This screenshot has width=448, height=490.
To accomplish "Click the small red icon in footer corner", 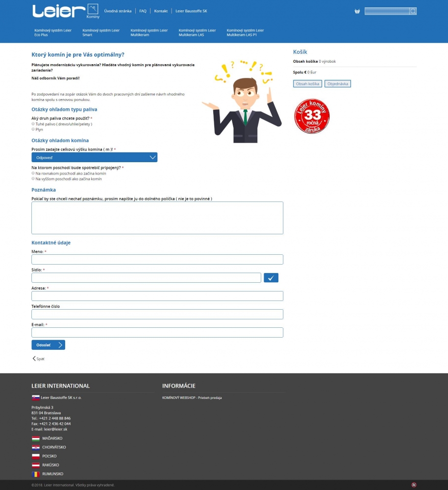I will 414,485.
